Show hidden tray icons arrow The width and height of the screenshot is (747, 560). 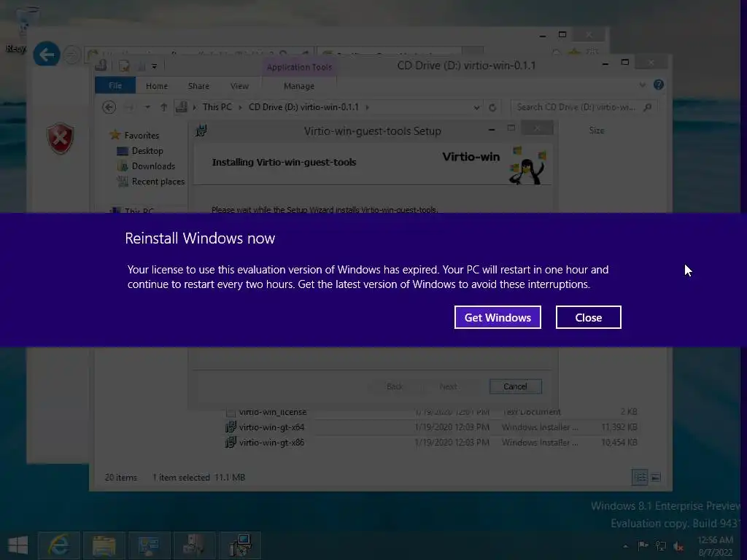(x=625, y=546)
